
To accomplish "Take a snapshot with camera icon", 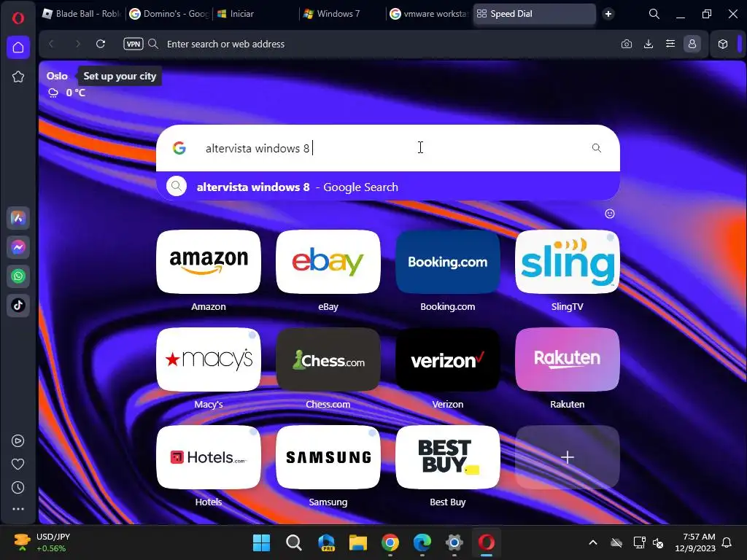I will pyautogui.click(x=627, y=44).
